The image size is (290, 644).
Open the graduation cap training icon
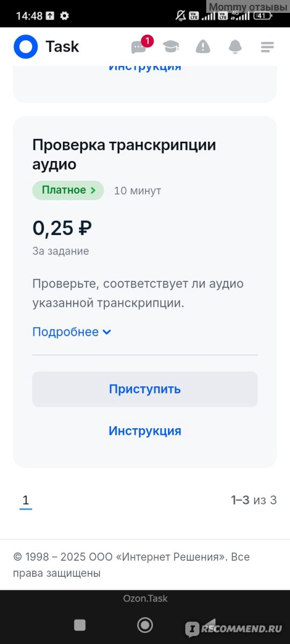tap(171, 47)
